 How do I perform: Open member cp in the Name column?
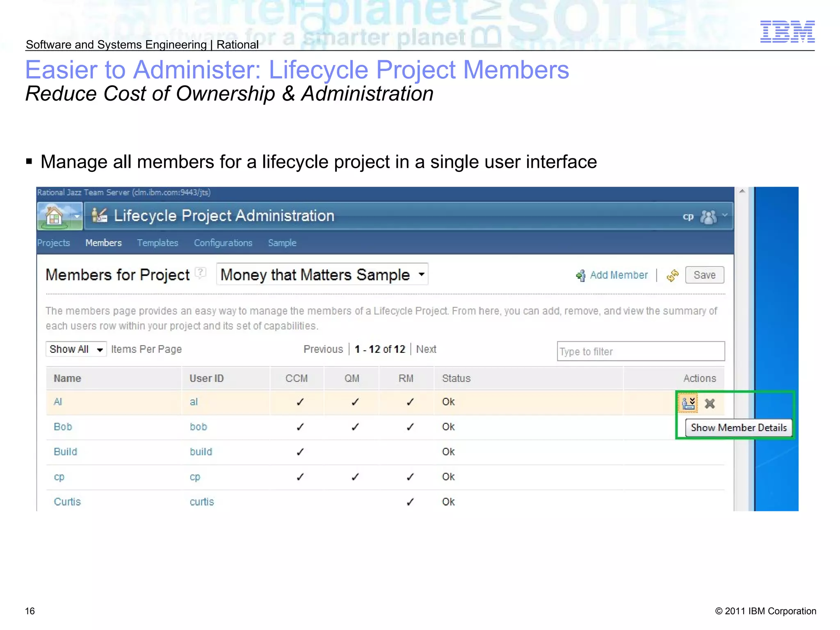click(x=59, y=477)
